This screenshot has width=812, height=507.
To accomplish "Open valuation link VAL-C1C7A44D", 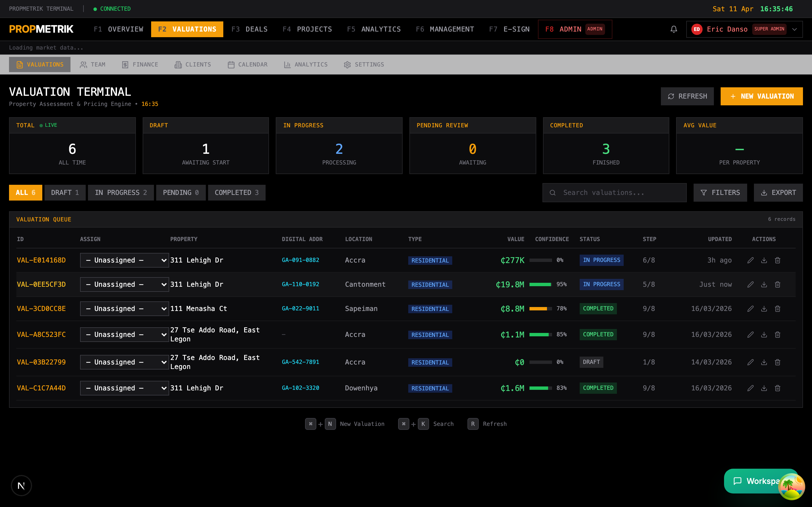I will [41, 388].
